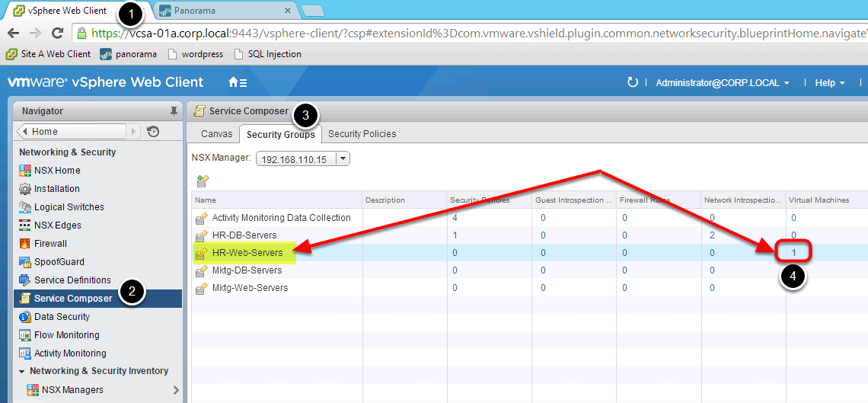Click the green padlock in the address bar
Viewport: 868px width, 403px height.
(x=82, y=34)
